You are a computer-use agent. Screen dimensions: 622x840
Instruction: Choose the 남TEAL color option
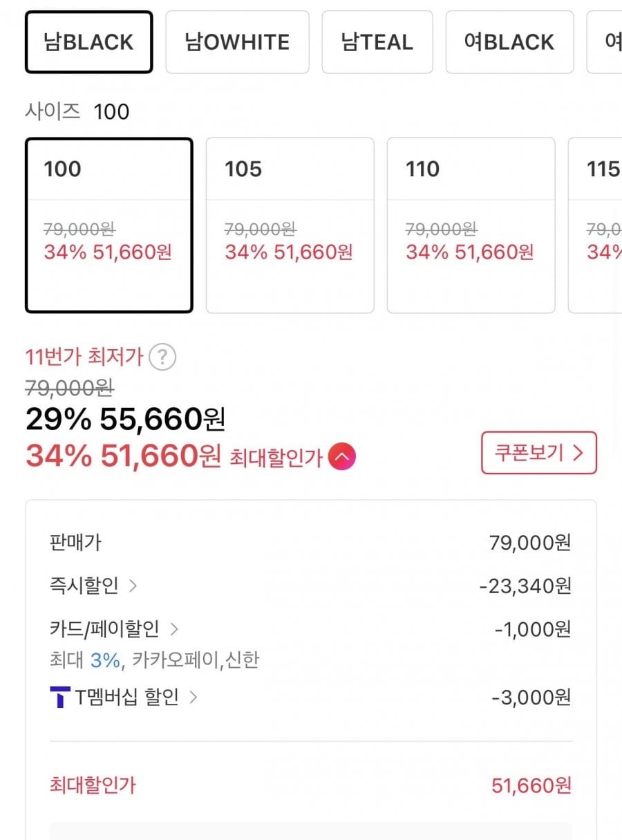[x=377, y=42]
